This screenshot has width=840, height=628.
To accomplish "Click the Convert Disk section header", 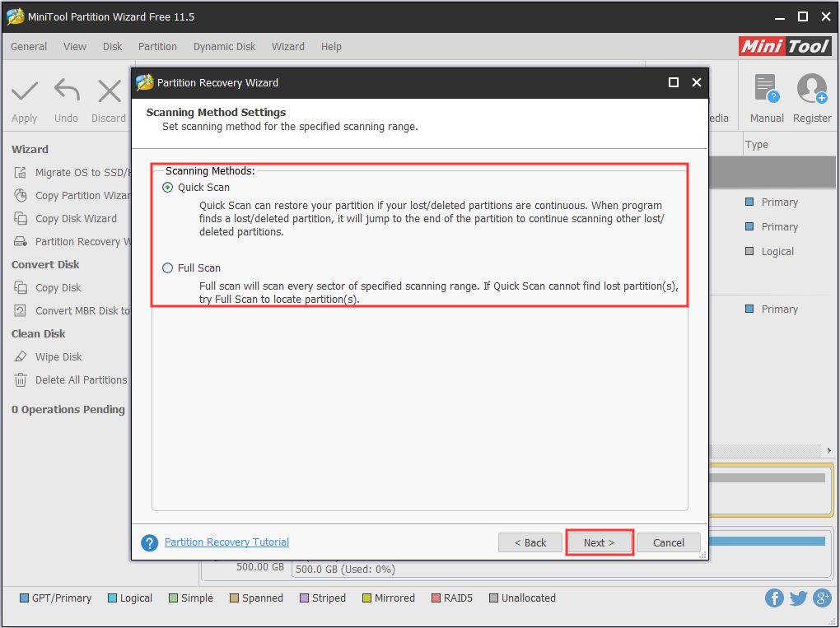I will click(45, 264).
